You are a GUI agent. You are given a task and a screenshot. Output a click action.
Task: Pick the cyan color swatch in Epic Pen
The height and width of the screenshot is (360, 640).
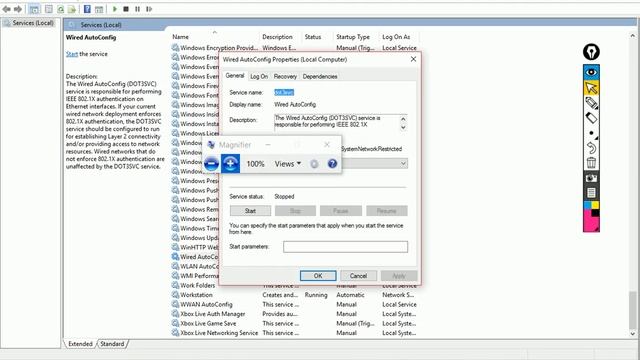[x=587, y=205]
